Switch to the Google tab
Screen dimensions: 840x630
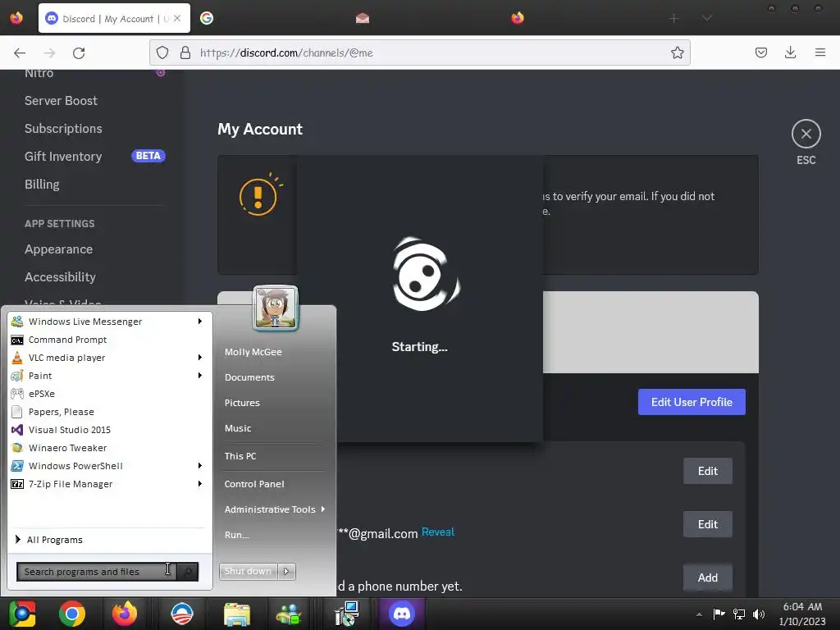pos(207,18)
